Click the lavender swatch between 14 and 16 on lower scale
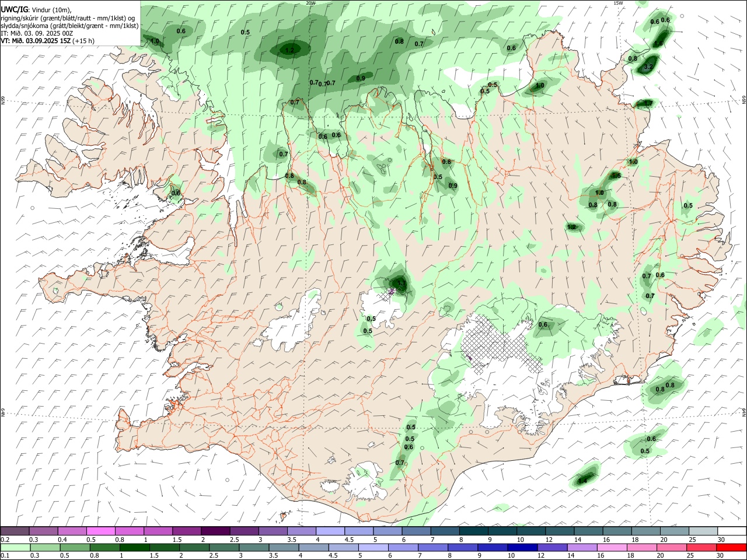The width and height of the screenshot is (747, 560). (582, 547)
